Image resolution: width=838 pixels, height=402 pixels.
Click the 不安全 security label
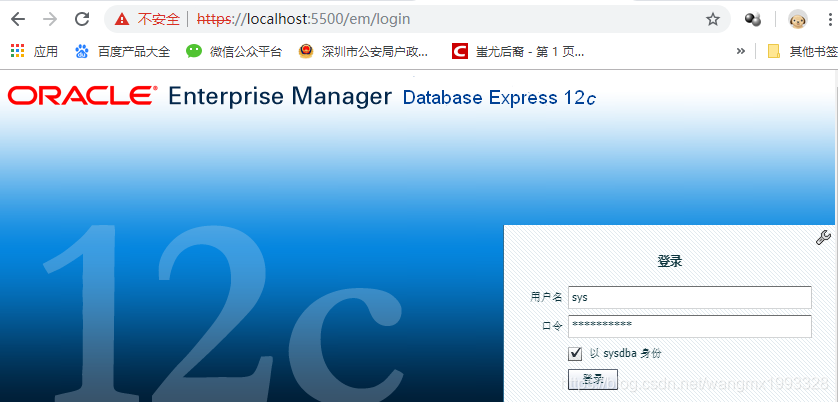(159, 20)
